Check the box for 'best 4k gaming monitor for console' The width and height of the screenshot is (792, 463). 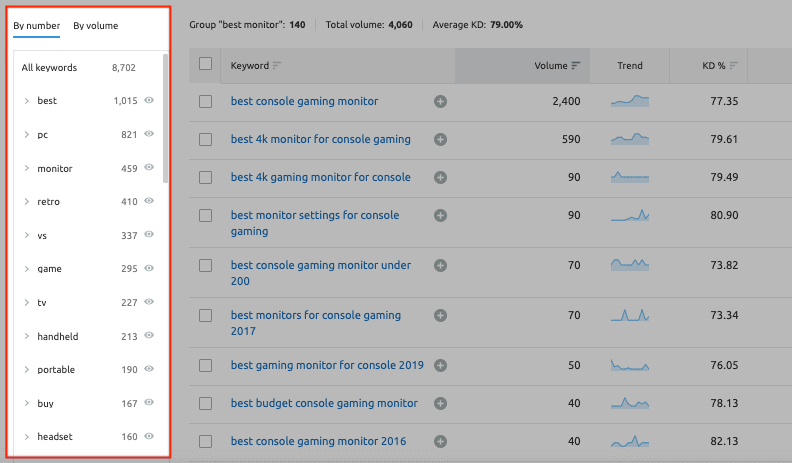tap(206, 177)
